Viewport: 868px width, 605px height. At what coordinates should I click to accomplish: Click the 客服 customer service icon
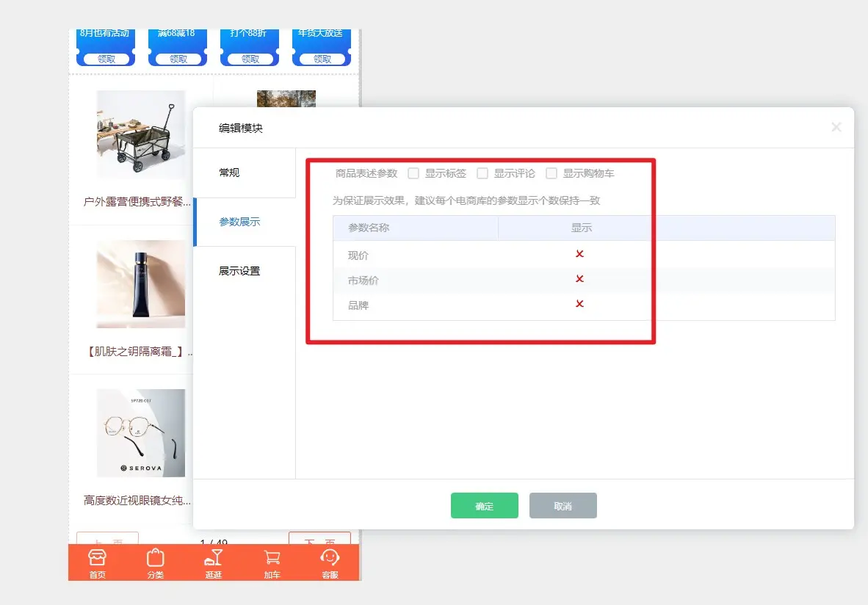(x=330, y=558)
